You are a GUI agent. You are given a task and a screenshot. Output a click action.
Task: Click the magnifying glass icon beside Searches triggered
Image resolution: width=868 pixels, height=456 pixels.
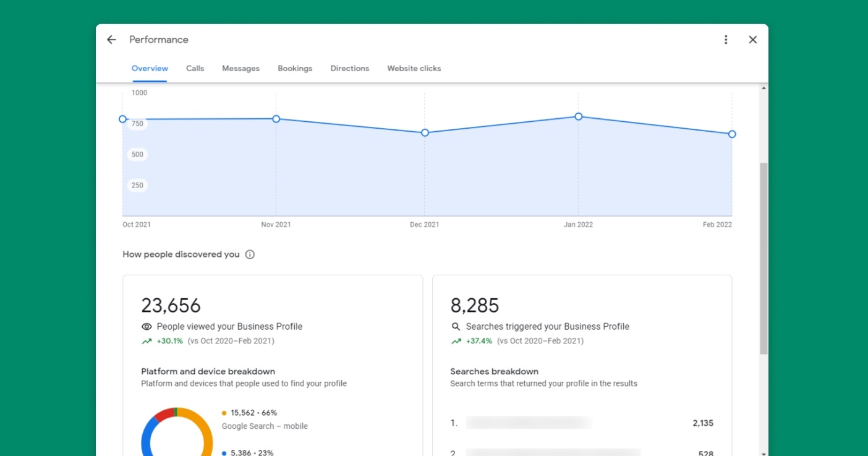pyautogui.click(x=456, y=326)
